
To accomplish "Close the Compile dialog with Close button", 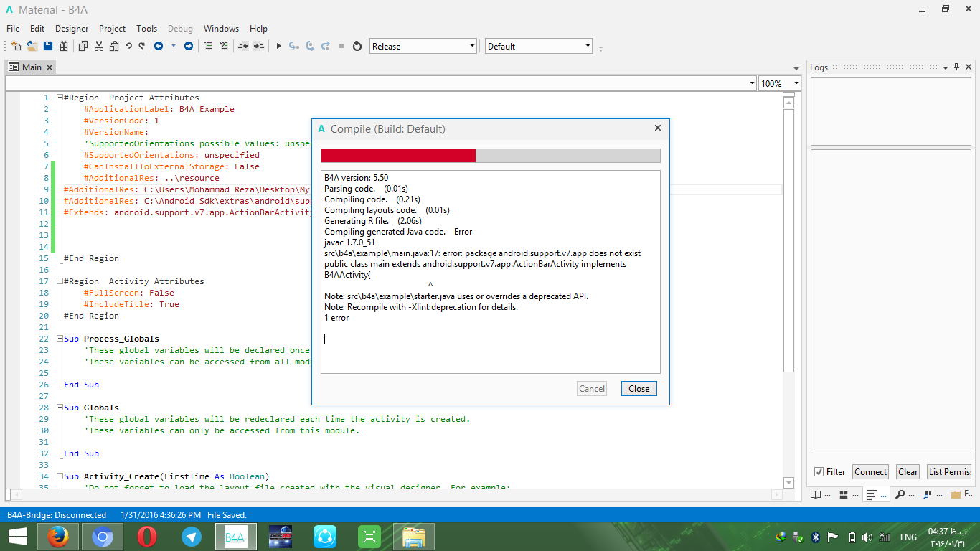I will (x=639, y=389).
